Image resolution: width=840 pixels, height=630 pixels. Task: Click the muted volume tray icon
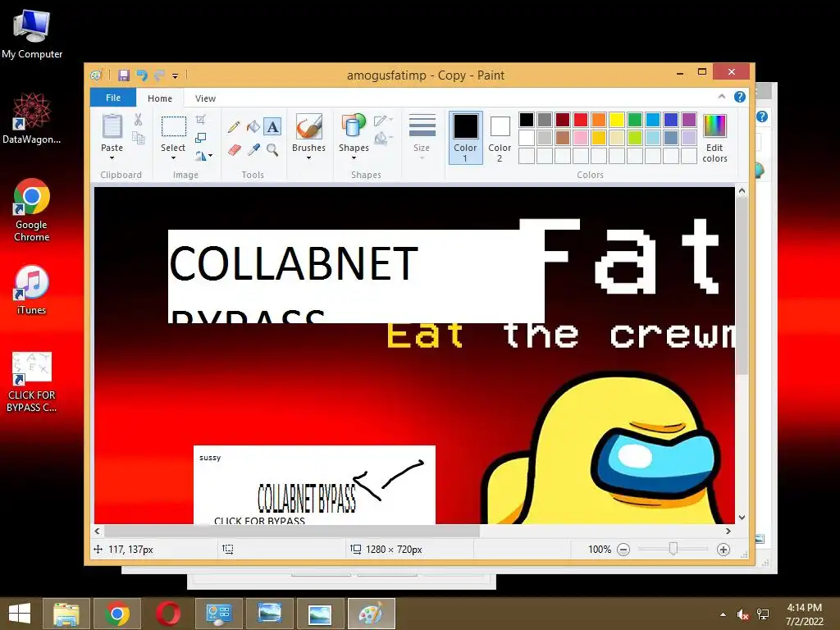[x=742, y=614]
